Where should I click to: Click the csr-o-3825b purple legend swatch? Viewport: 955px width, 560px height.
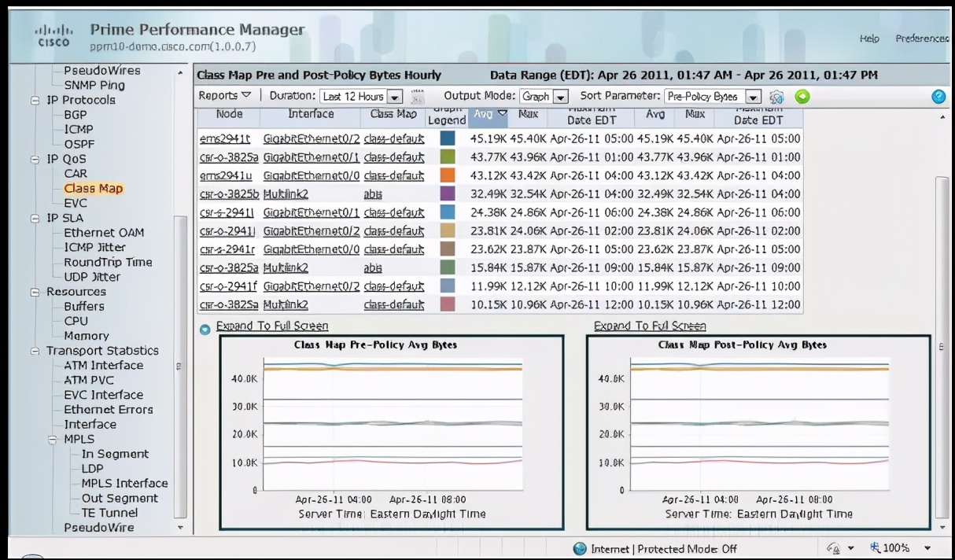[448, 193]
